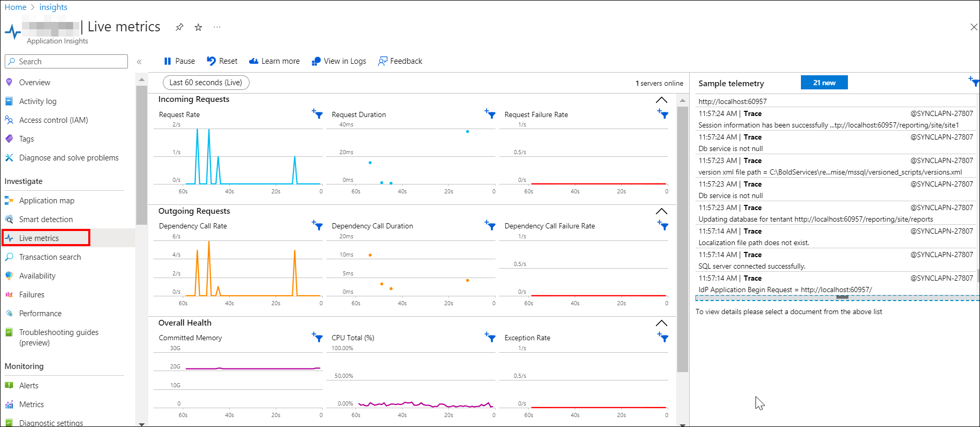Click the charts pane vertical scrollbar
The height and width of the screenshot is (427, 980).
pyautogui.click(x=682, y=239)
